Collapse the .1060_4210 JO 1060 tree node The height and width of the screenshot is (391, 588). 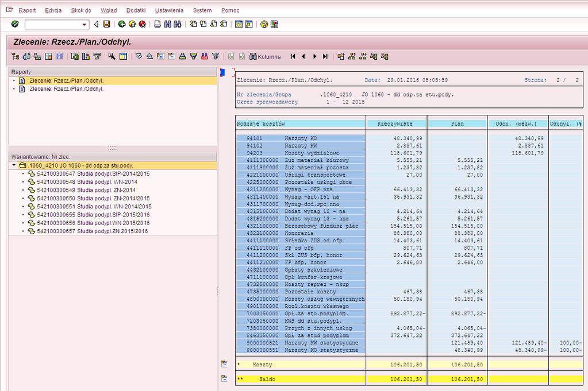[14, 165]
